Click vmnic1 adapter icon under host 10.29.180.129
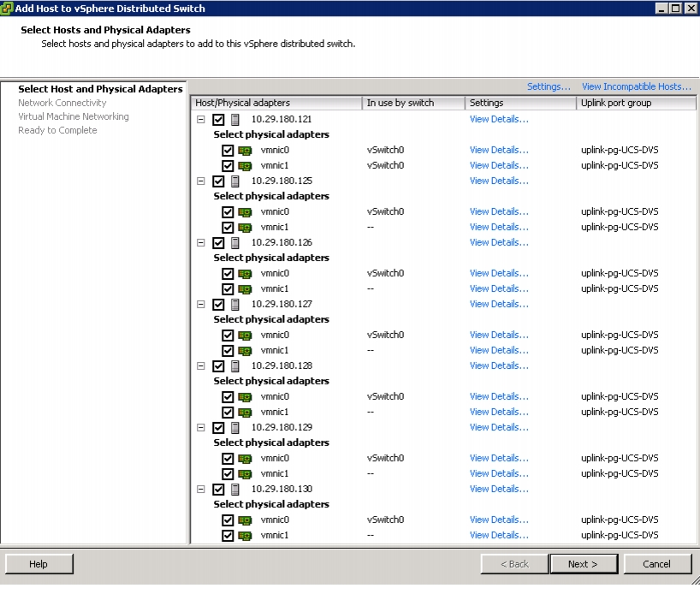This screenshot has height=594, width=700. [245, 474]
